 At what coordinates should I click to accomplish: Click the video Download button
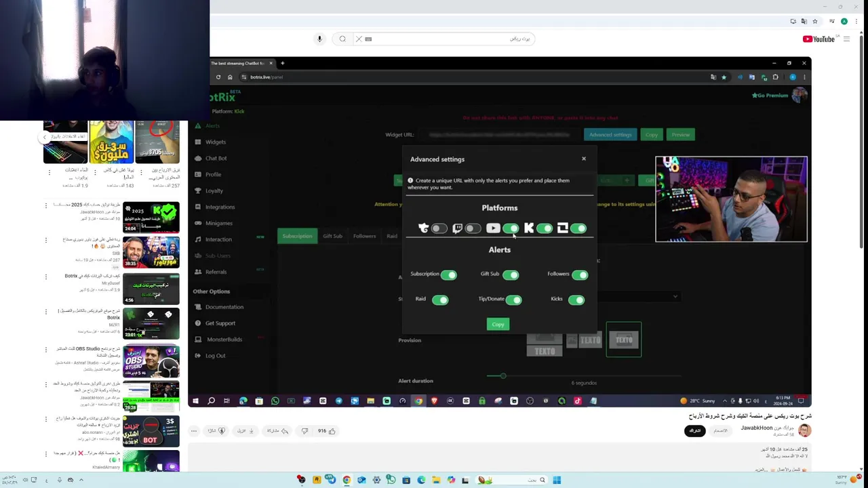point(245,430)
